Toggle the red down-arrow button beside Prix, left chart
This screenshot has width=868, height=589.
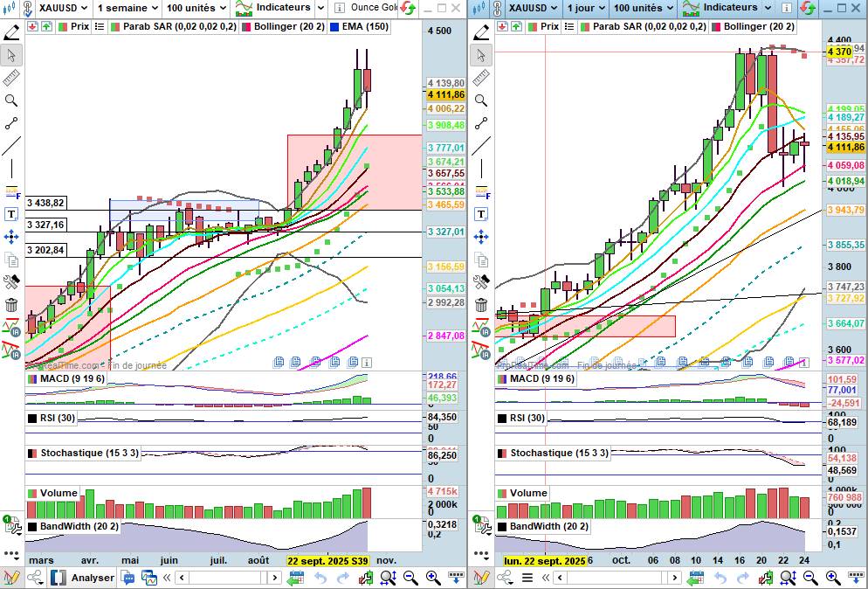pyautogui.click(x=32, y=26)
